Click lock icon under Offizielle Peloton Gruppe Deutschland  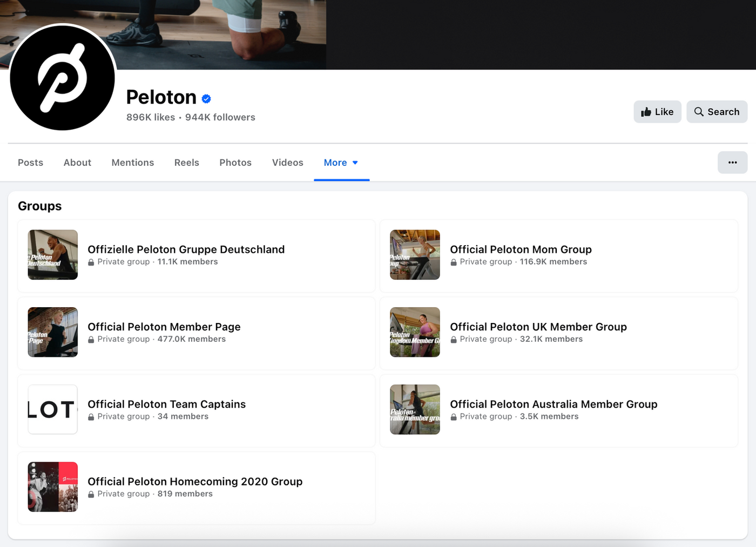tap(91, 262)
